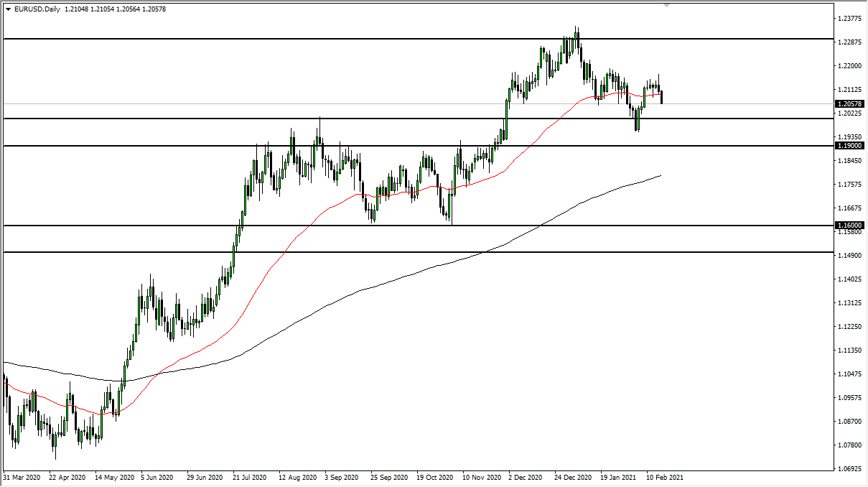Click the 1.21125 price axis label
868x487 pixels.
click(x=850, y=90)
